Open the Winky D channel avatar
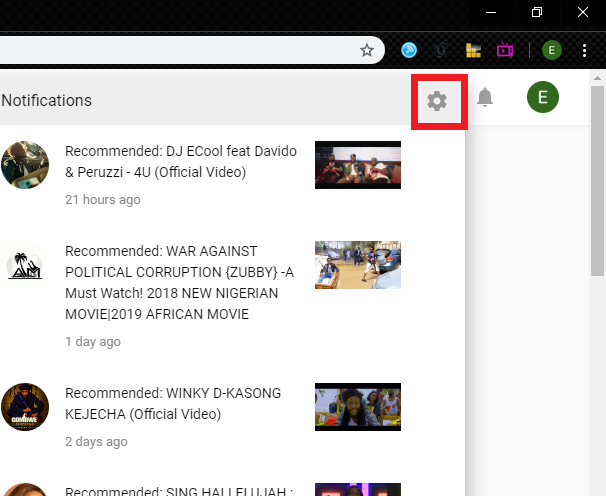The width and height of the screenshot is (606, 496). click(25, 407)
